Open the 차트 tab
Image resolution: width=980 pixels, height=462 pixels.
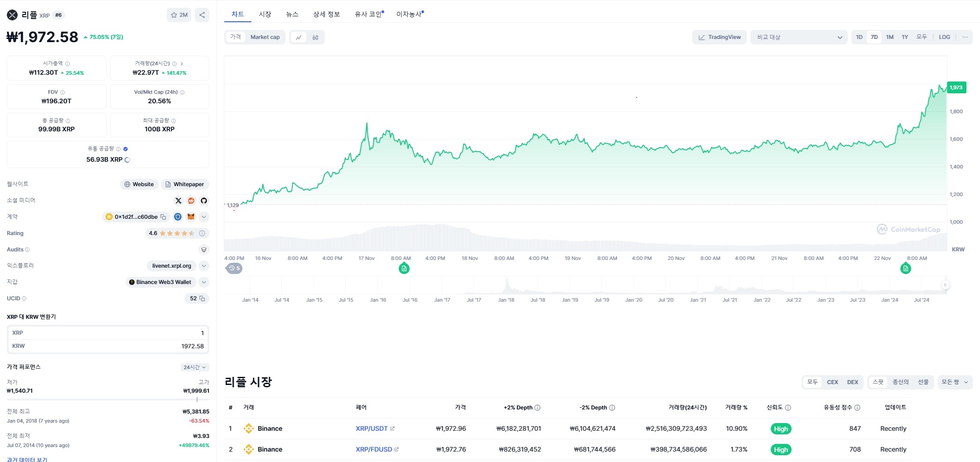(x=237, y=14)
